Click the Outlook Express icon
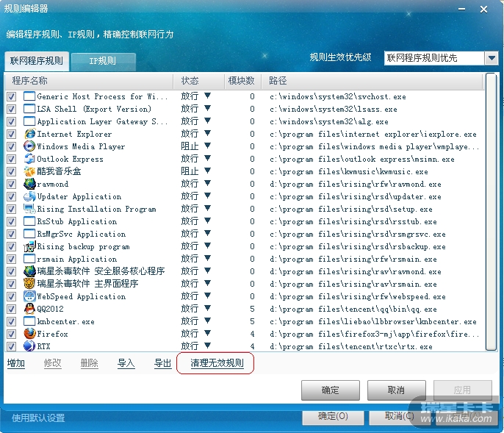The width and height of the screenshot is (504, 433). pyautogui.click(x=29, y=159)
